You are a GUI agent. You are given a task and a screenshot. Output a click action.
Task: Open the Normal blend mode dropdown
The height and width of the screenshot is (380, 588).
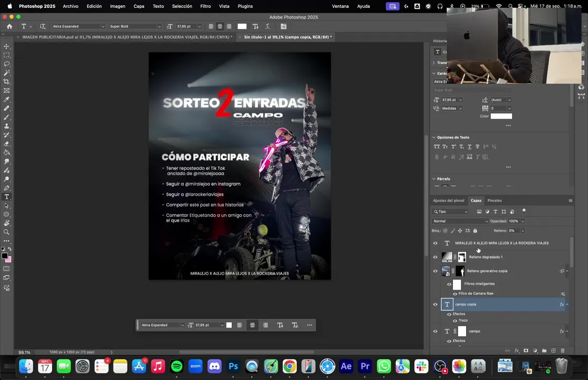point(460,221)
